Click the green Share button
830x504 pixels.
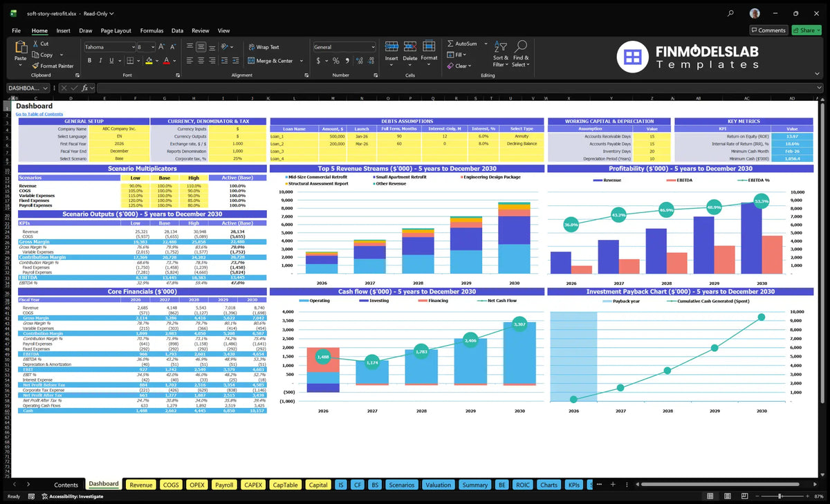point(806,30)
